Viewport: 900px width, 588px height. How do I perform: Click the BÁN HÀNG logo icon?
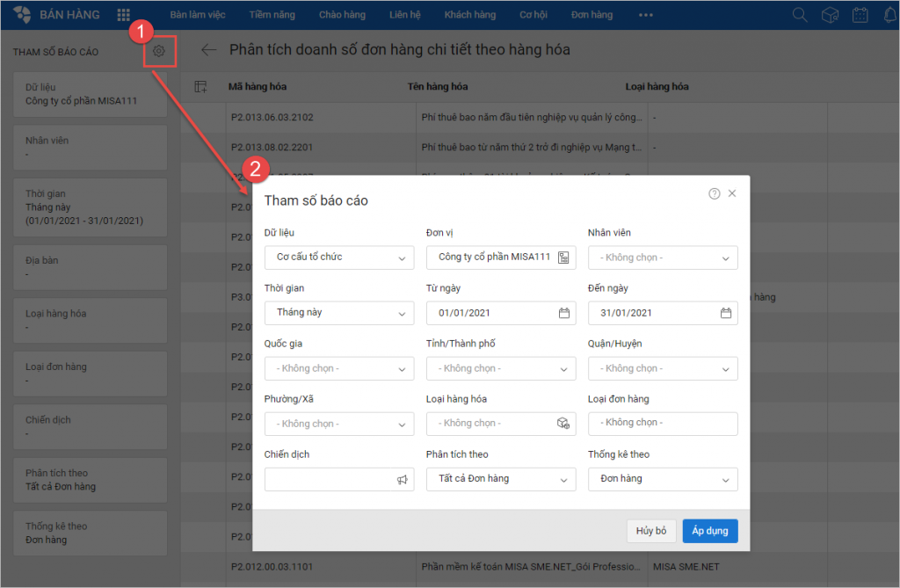(x=22, y=14)
